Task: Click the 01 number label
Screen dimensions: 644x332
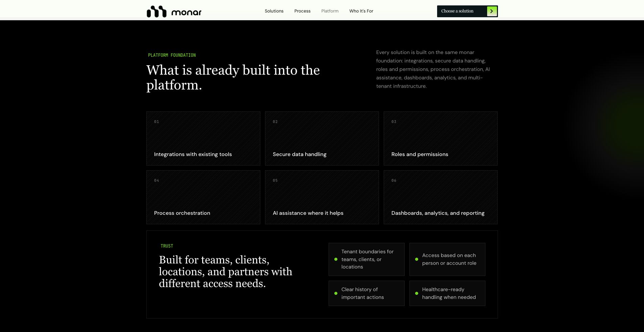Action: click(157, 122)
